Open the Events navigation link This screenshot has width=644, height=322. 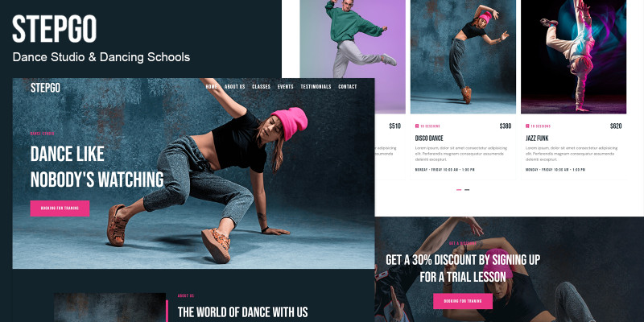(286, 87)
